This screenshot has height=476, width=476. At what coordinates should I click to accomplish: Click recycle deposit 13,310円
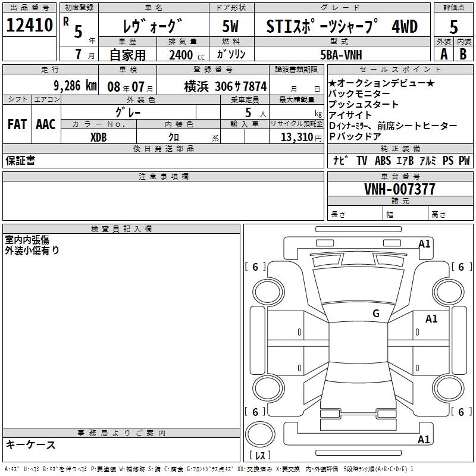coord(301,137)
